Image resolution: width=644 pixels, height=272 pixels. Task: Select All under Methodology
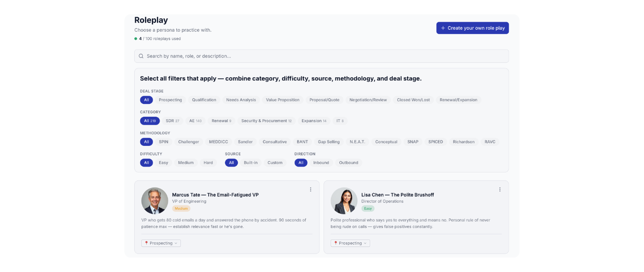146,142
